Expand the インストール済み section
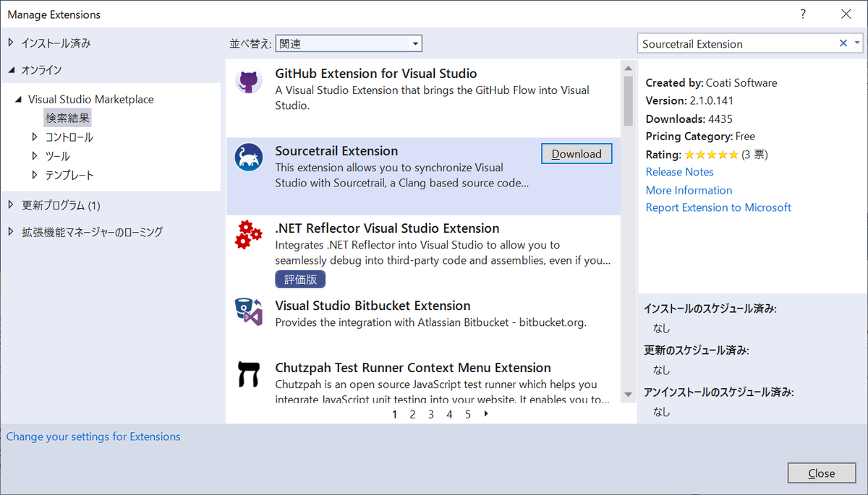 [x=11, y=43]
